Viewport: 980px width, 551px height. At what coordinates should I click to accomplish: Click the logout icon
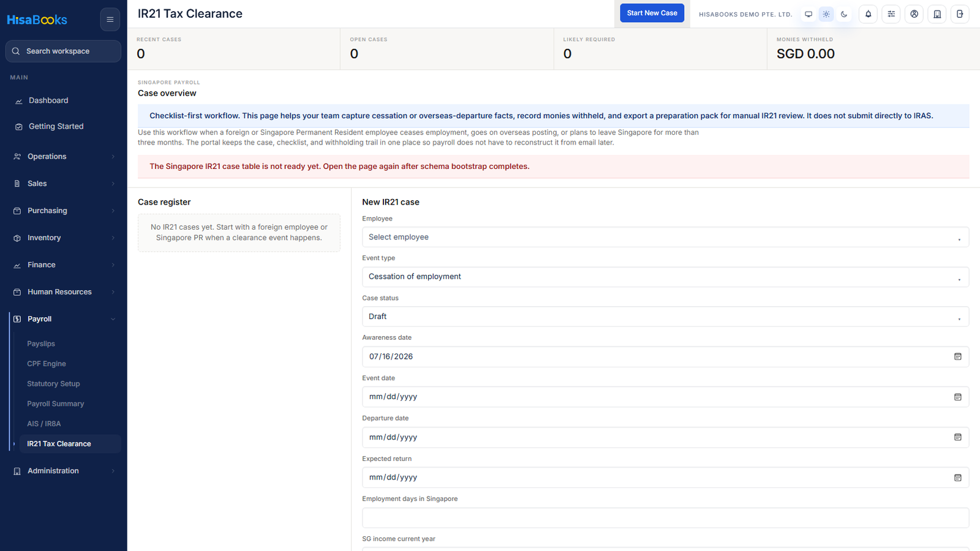[x=960, y=14]
